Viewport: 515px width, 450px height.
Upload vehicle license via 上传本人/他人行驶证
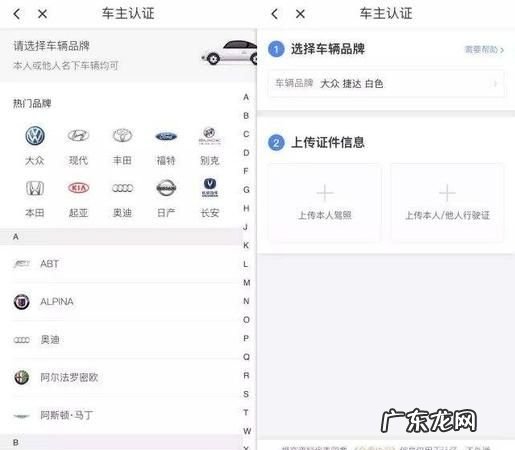[447, 203]
